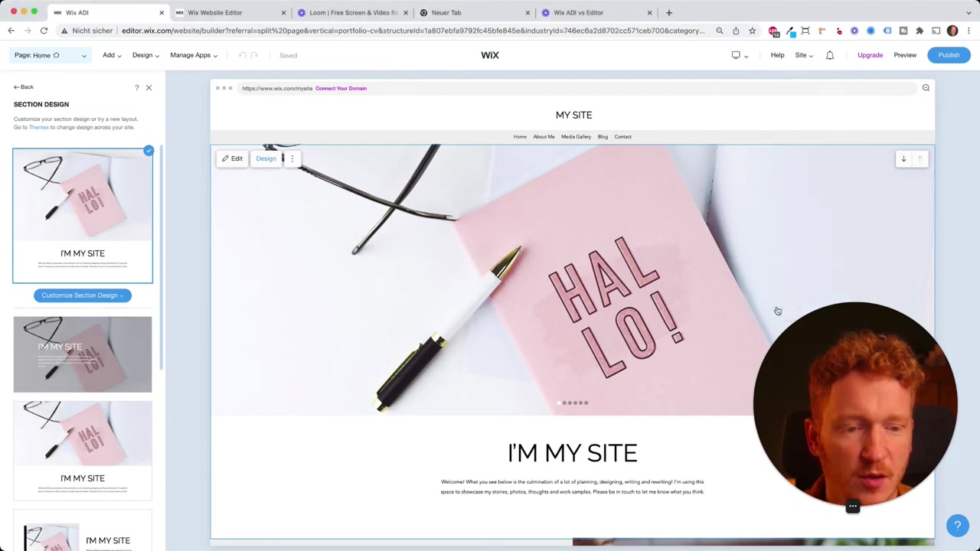Select the overlay text section design thumbnail
Image resolution: width=980 pixels, height=551 pixels.
coord(83,354)
